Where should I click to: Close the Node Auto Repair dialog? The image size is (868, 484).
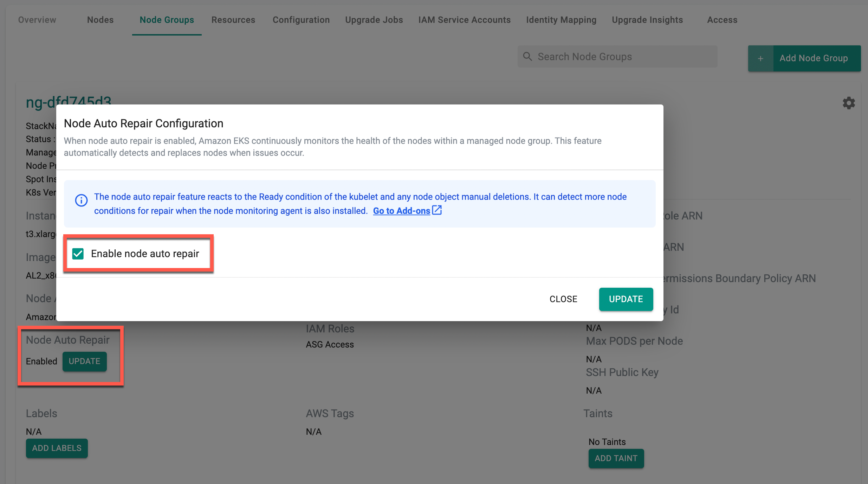point(563,299)
